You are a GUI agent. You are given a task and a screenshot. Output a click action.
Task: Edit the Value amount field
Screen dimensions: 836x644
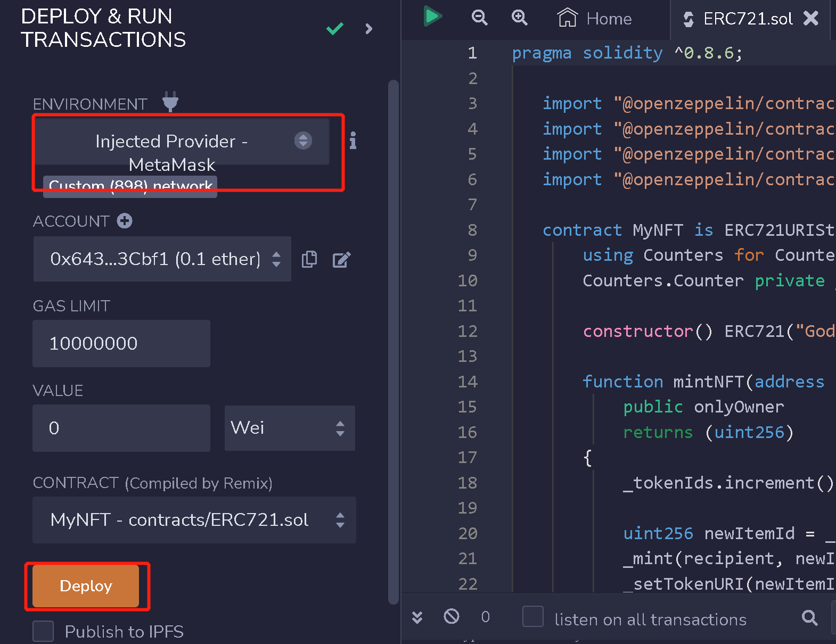point(121,428)
